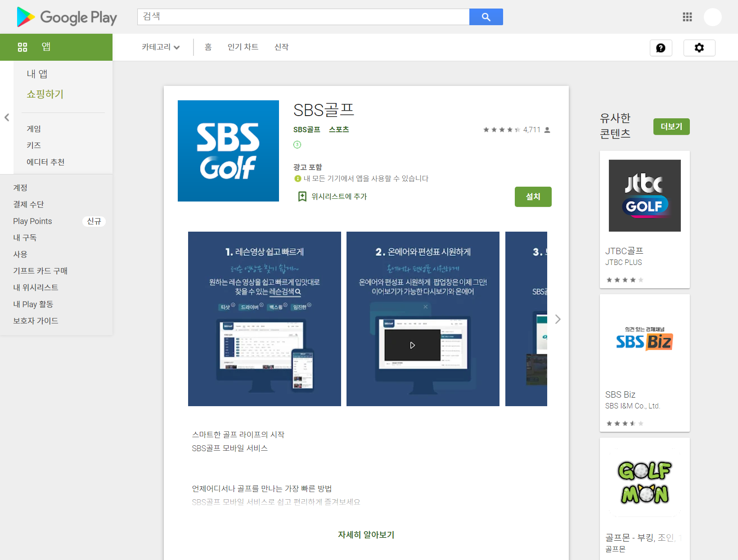Click 자세히 알아보기 to expand description
Viewport: 738px width, 560px height.
click(x=366, y=535)
